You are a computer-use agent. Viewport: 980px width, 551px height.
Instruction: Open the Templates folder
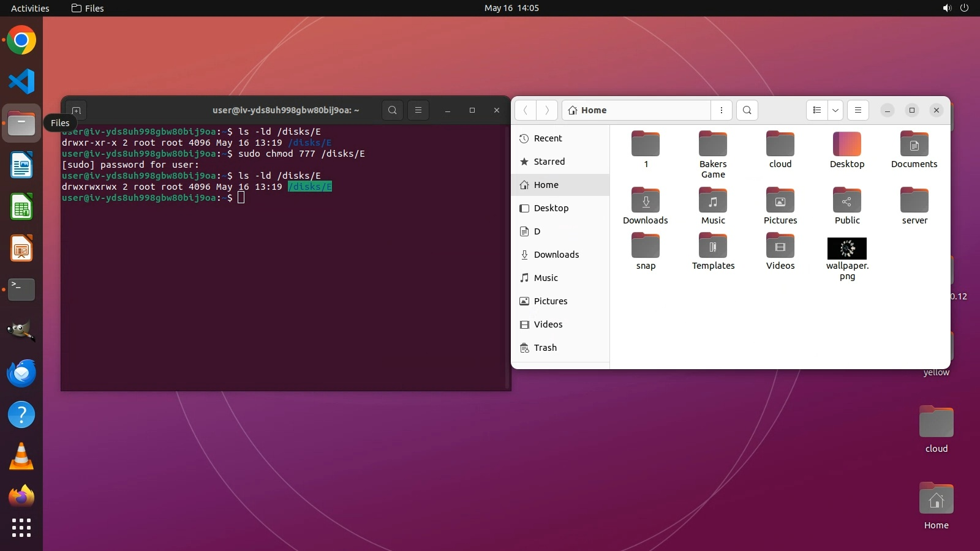[713, 247]
